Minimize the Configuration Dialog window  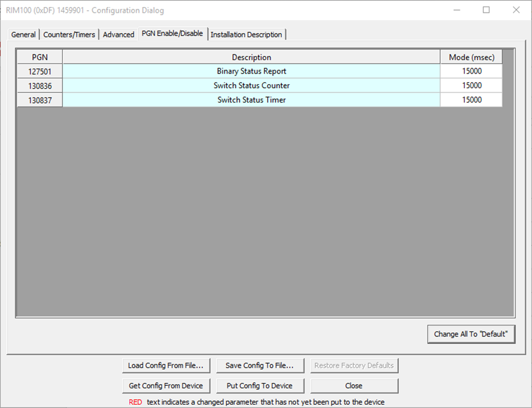(458, 10)
